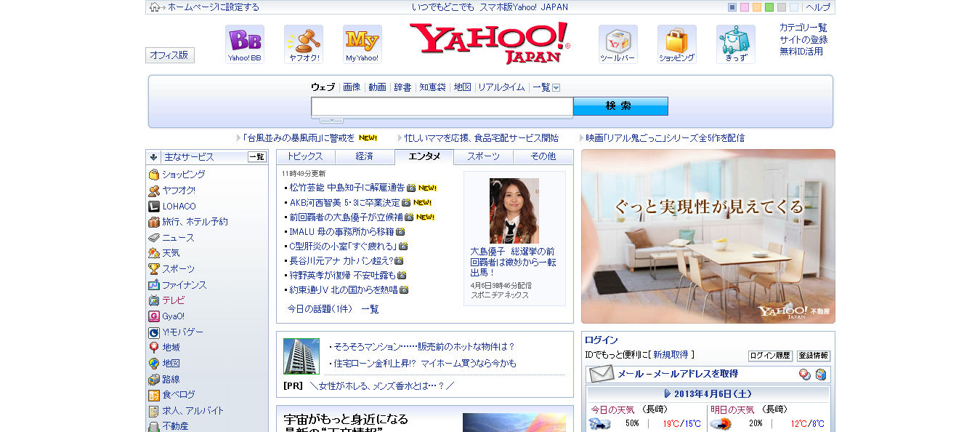Open the 大島優子 photo thumbnail

click(514, 211)
